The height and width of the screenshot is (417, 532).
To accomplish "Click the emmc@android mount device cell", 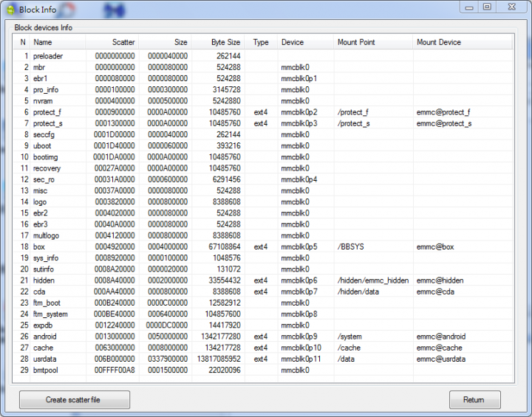I will [441, 337].
